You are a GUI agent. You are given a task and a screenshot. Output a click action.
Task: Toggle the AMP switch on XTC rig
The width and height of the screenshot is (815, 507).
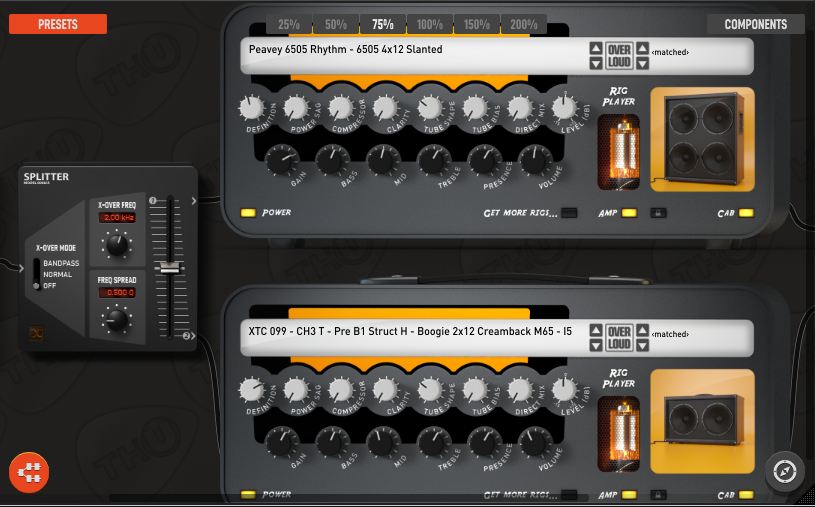629,495
